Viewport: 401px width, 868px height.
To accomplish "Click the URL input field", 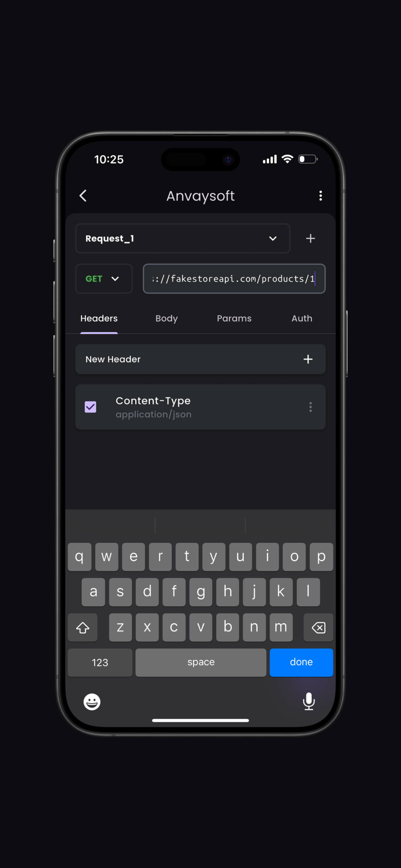I will tap(234, 279).
